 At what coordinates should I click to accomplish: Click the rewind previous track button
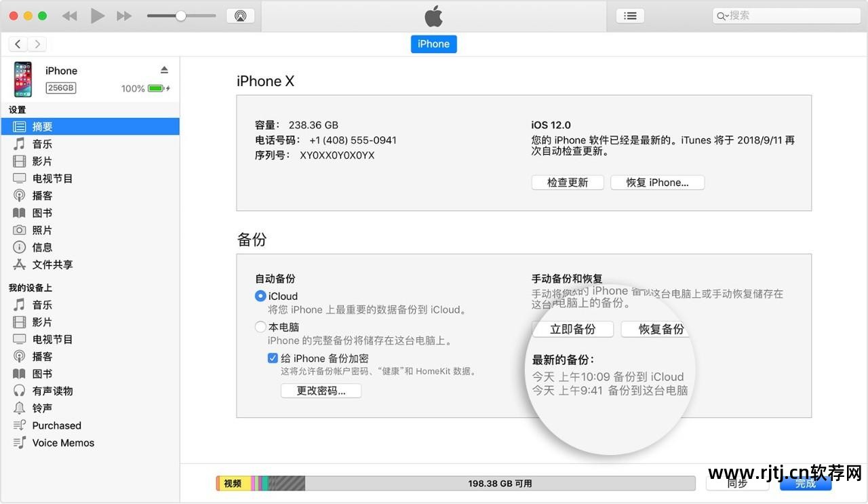[x=69, y=16]
